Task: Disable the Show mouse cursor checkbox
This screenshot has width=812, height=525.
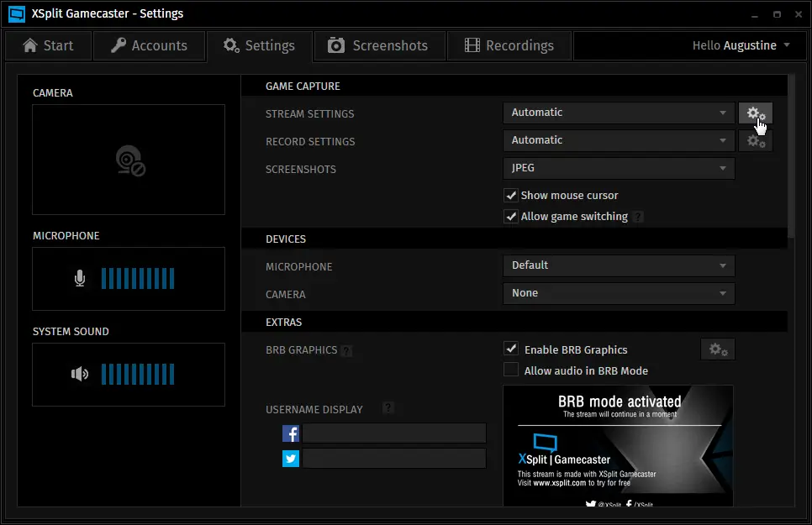Action: pyautogui.click(x=510, y=196)
